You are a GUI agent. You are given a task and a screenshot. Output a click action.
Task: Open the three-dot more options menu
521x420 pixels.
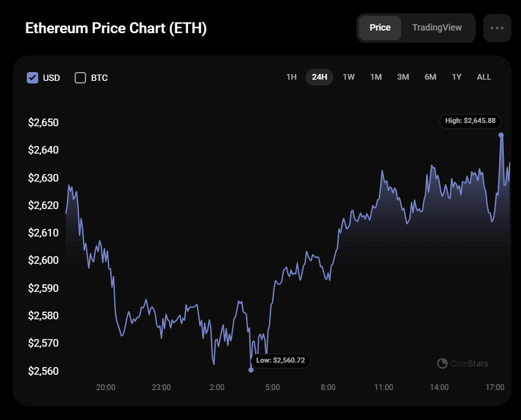tap(497, 28)
